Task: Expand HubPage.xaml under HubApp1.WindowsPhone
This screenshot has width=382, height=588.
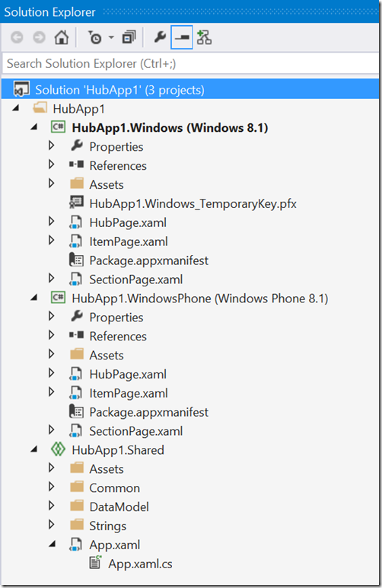Action: [x=52, y=373]
